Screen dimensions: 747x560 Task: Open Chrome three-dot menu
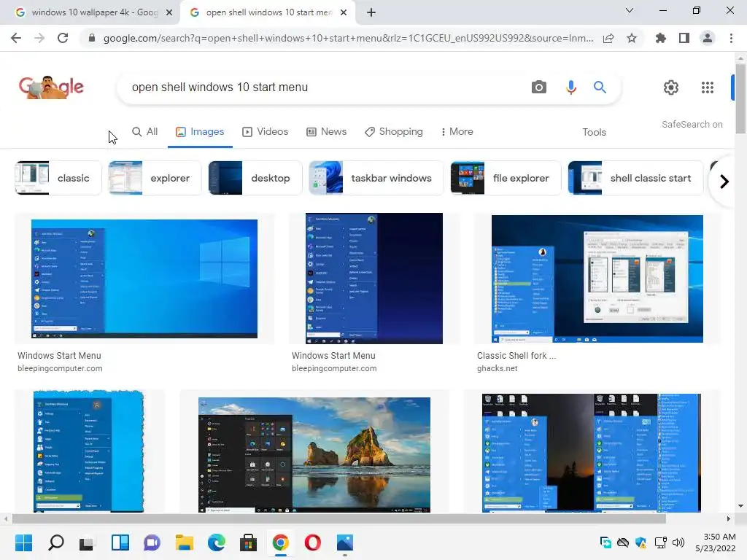coord(731,38)
